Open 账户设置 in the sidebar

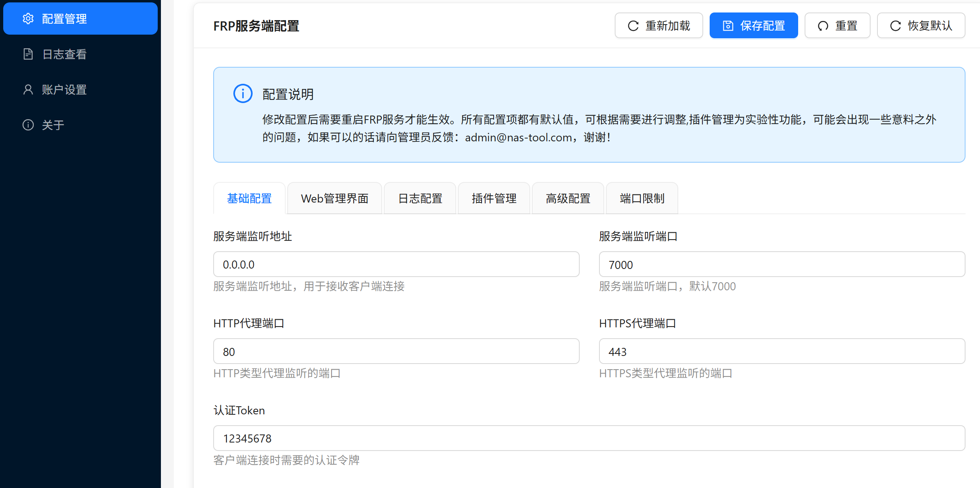(x=64, y=89)
